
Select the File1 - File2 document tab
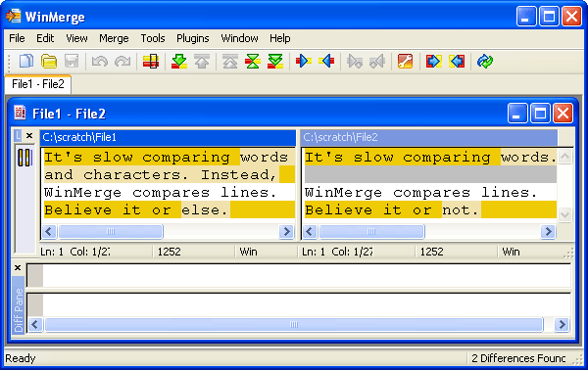tap(38, 84)
